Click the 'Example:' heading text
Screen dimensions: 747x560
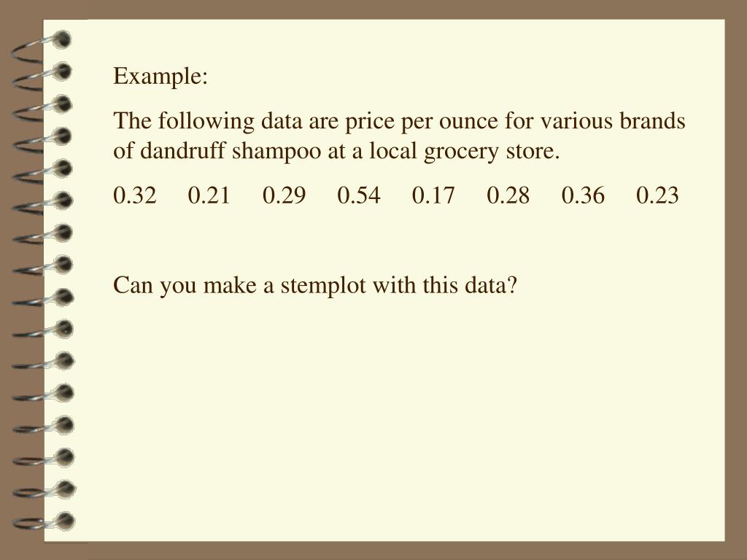pyautogui.click(x=160, y=76)
